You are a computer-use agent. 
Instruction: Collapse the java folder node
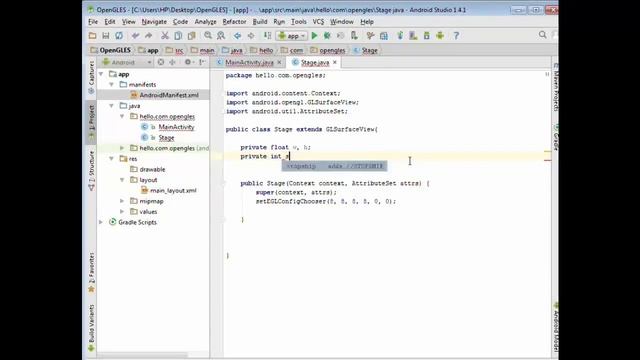pyautogui.click(x=111, y=106)
